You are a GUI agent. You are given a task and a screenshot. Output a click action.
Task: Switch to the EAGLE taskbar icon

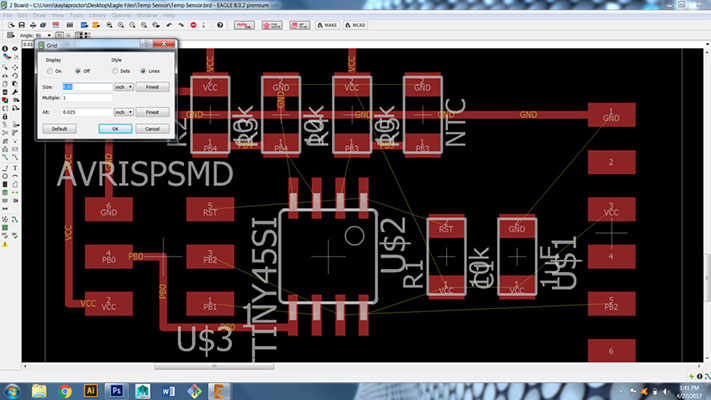coord(219,390)
